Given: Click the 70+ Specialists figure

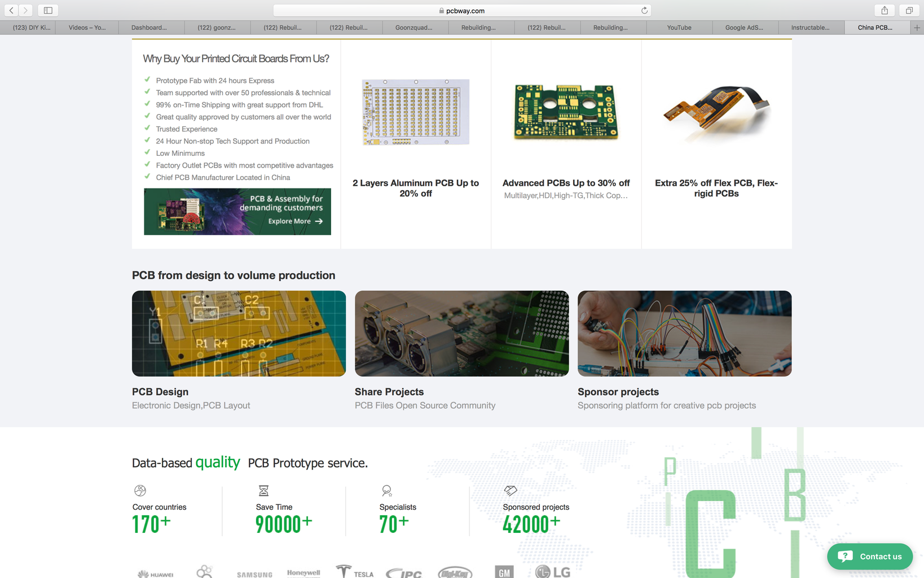Looking at the screenshot, I should [x=394, y=524].
